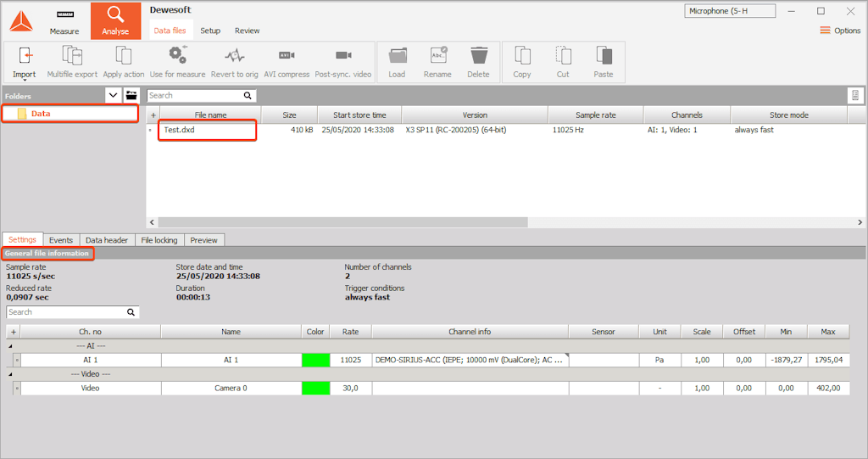Click the Paste icon

[x=604, y=62]
